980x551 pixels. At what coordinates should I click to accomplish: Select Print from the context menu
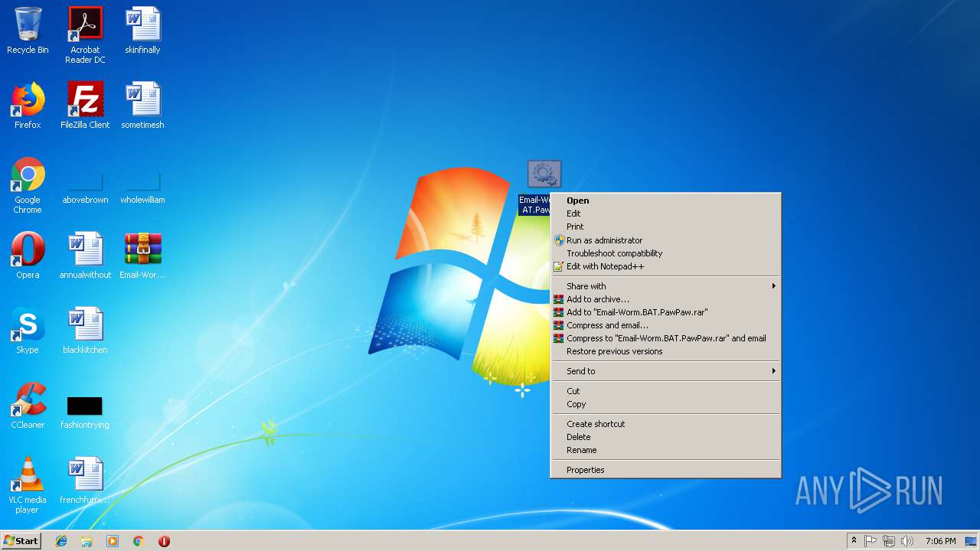(x=665, y=227)
